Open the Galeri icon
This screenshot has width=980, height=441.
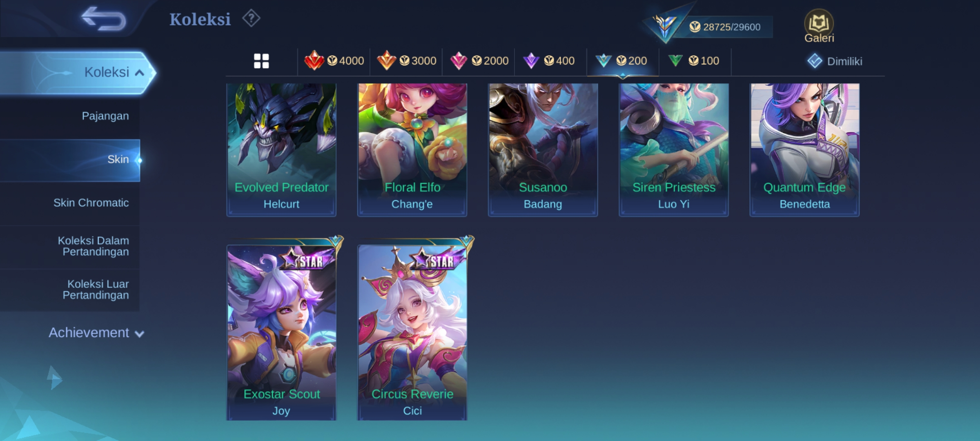point(819,26)
